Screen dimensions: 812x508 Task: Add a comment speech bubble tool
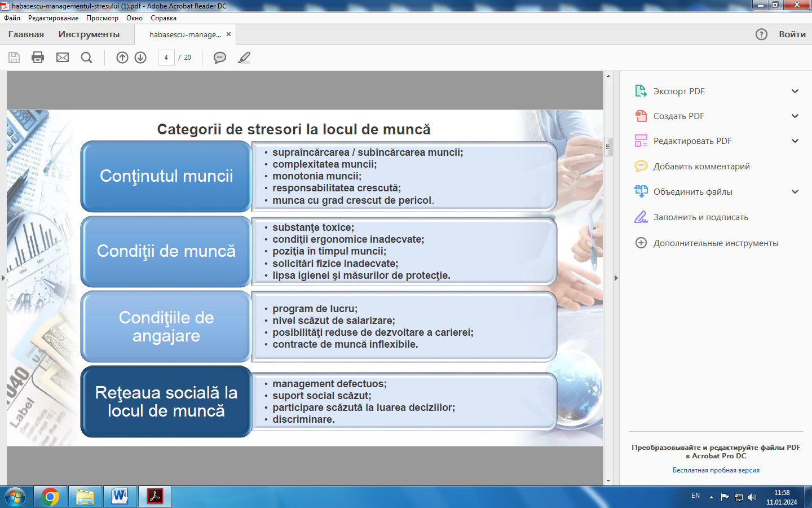(x=220, y=58)
